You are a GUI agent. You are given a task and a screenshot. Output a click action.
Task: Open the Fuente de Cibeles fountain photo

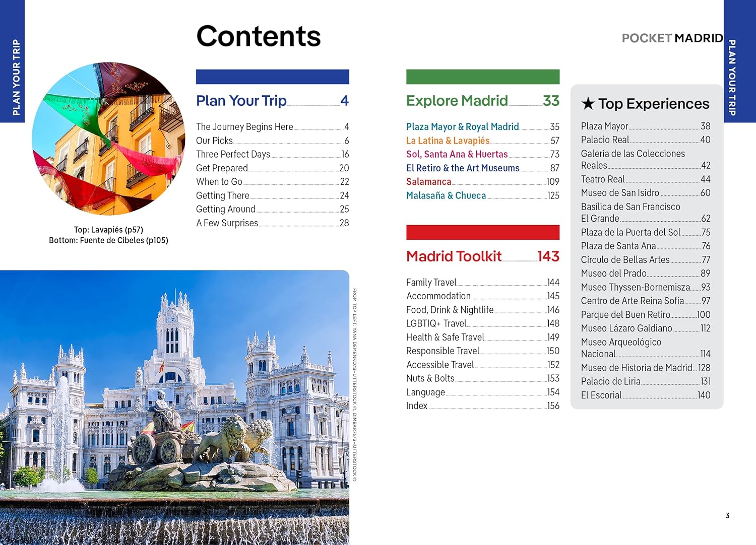pos(174,407)
